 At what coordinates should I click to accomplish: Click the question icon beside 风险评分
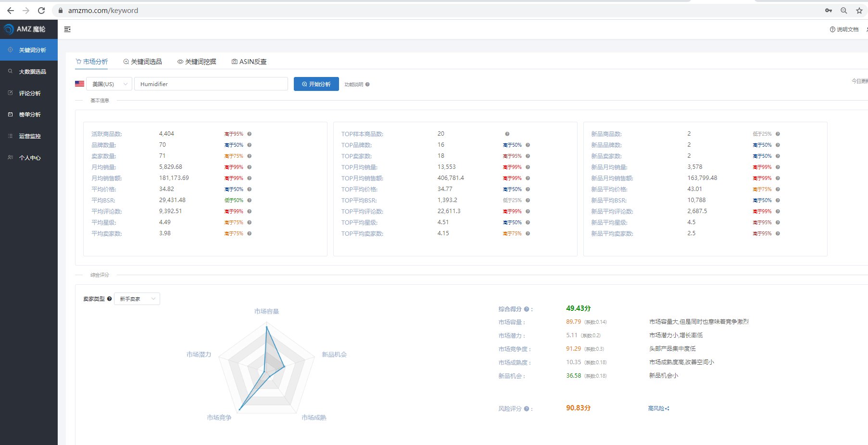click(x=527, y=409)
